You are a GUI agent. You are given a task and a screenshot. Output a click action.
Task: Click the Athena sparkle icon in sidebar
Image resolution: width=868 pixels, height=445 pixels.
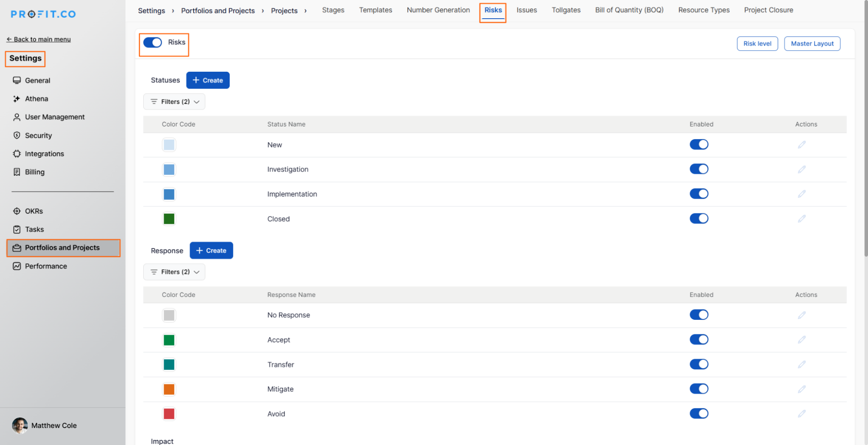(17, 99)
